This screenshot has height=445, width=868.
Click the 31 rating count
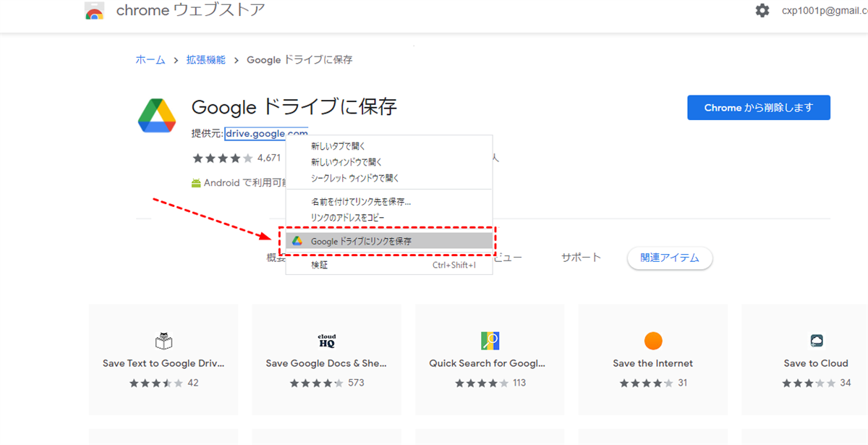[x=683, y=383]
